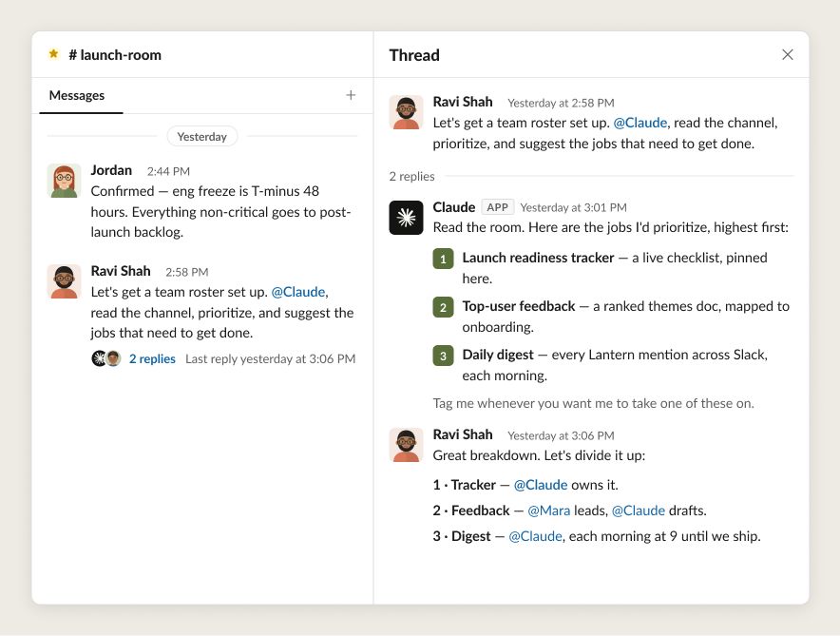The image size is (840, 636).
Task: Click the Yesterday date divider pill
Action: [x=202, y=137]
